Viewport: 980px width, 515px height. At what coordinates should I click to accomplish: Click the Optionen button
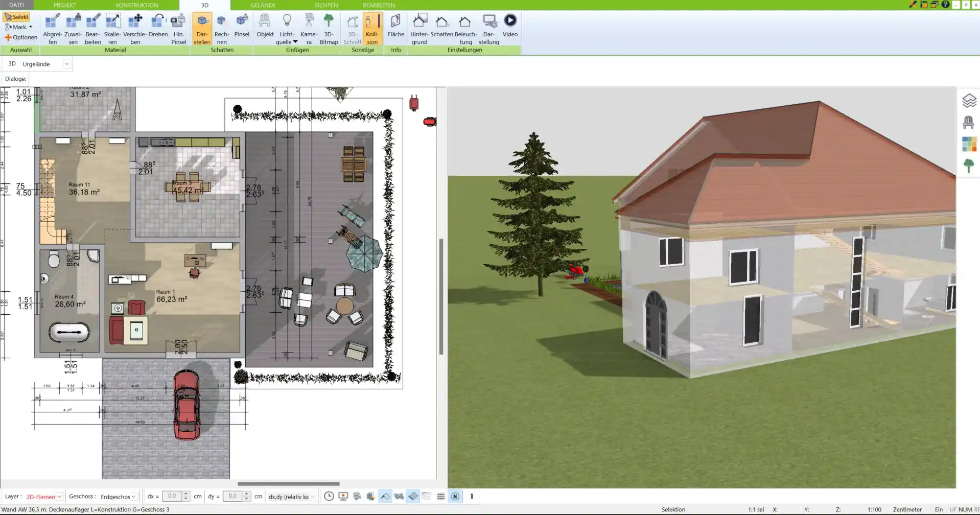click(x=21, y=37)
